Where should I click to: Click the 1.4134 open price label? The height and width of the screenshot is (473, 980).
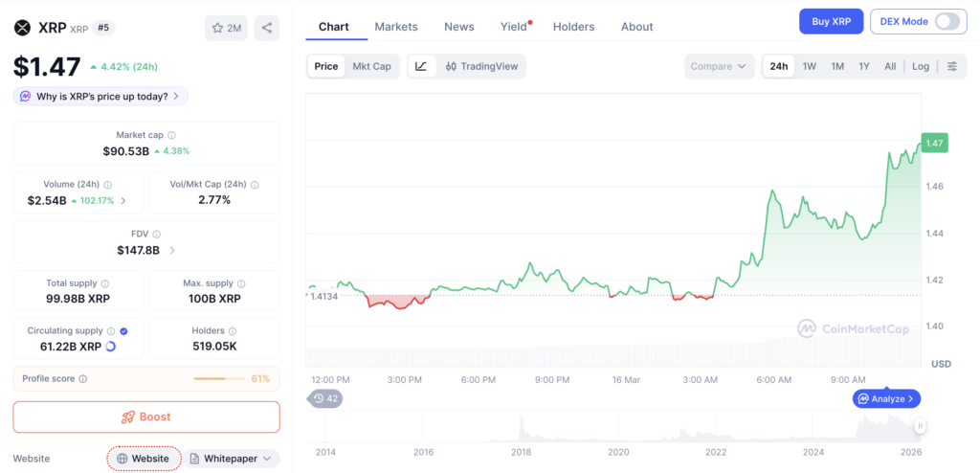(323, 296)
